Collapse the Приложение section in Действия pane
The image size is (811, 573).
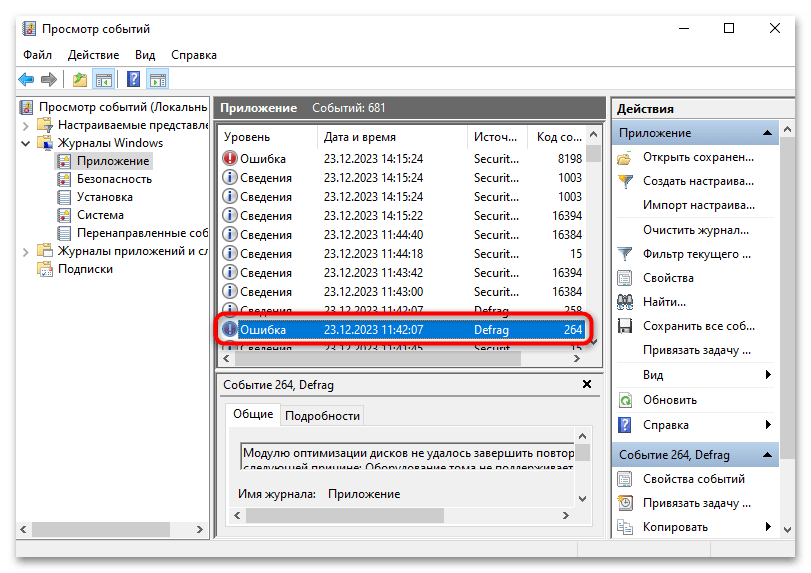coord(767,133)
